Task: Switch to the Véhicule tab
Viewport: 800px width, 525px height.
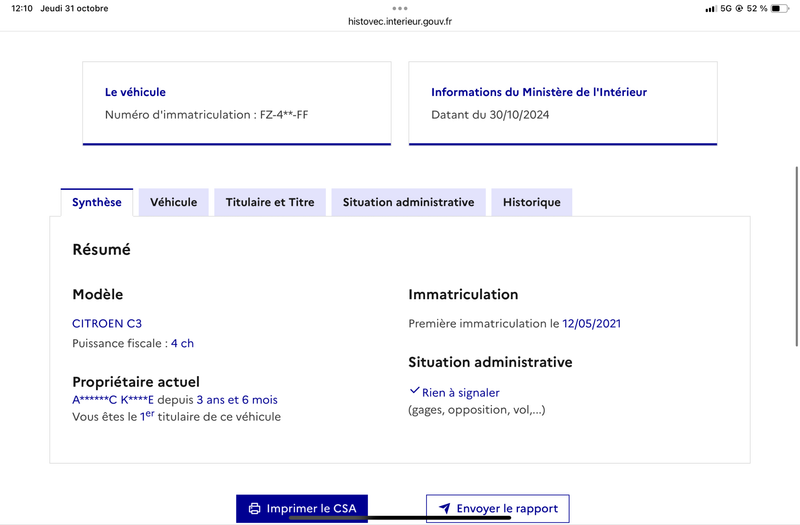Action: pos(173,203)
